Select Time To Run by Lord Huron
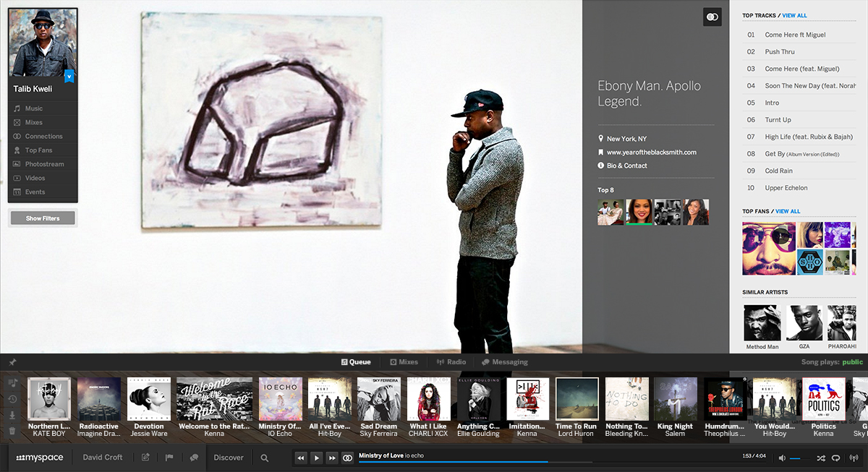The height and width of the screenshot is (472, 868). 577,398
